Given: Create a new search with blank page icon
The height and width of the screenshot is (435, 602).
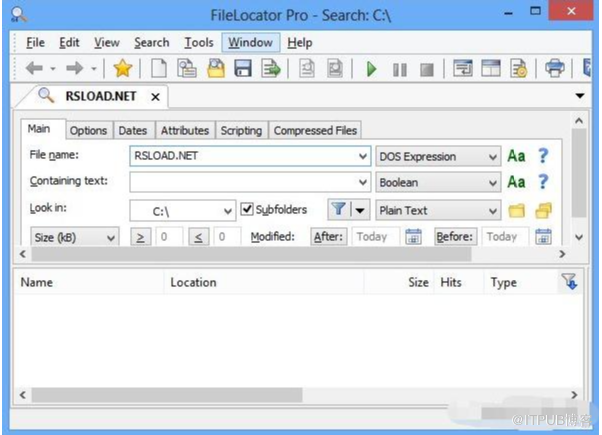Looking at the screenshot, I should click(x=159, y=69).
